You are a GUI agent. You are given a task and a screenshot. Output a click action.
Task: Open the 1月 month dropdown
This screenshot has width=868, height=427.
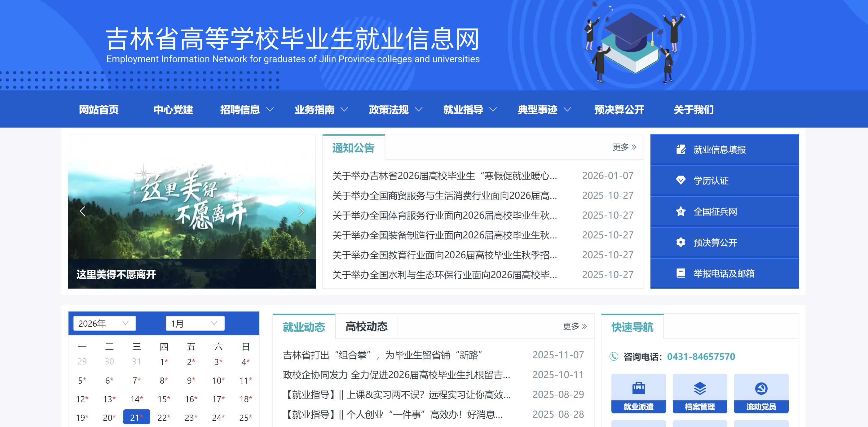[195, 323]
